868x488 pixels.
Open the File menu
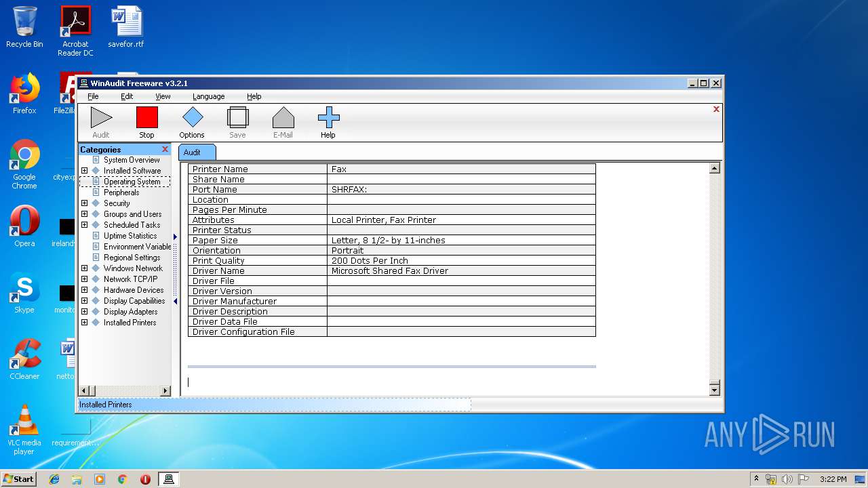point(93,96)
